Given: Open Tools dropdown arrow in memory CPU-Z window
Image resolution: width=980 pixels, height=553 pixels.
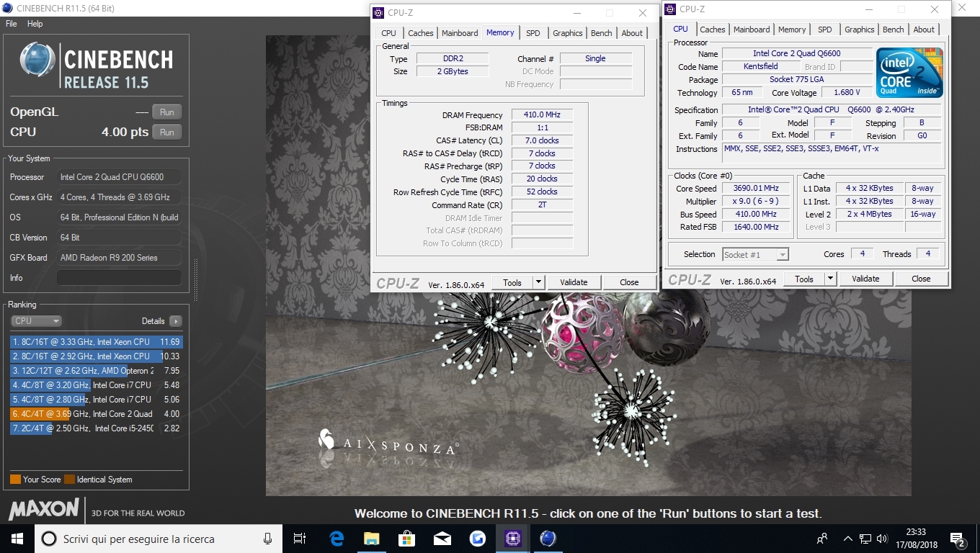Looking at the screenshot, I should [x=539, y=282].
